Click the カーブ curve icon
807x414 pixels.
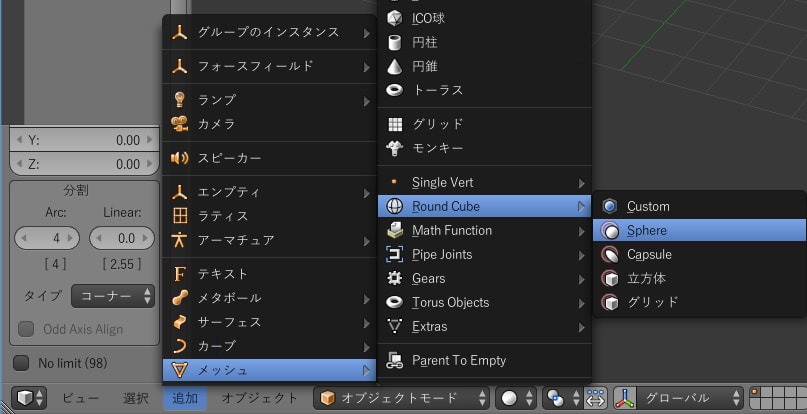[180, 346]
